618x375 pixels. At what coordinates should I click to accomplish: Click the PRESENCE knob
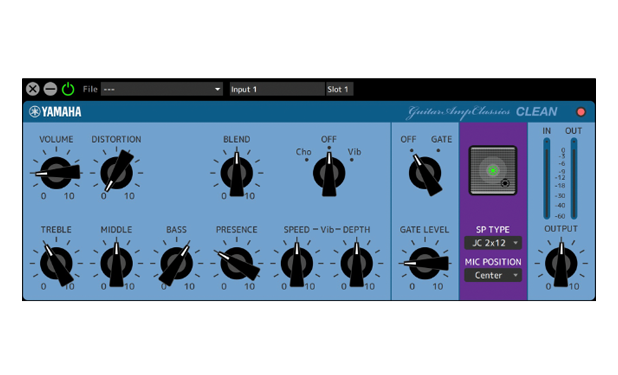(x=237, y=263)
